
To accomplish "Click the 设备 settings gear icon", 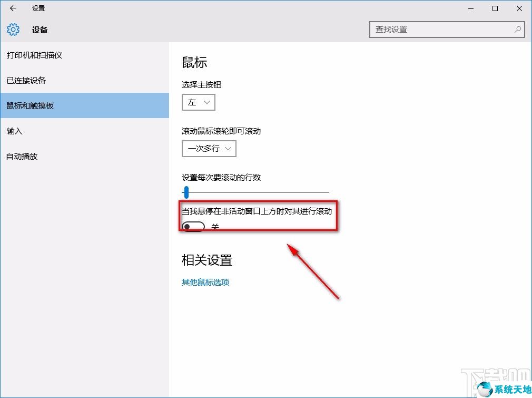I will click(x=13, y=30).
